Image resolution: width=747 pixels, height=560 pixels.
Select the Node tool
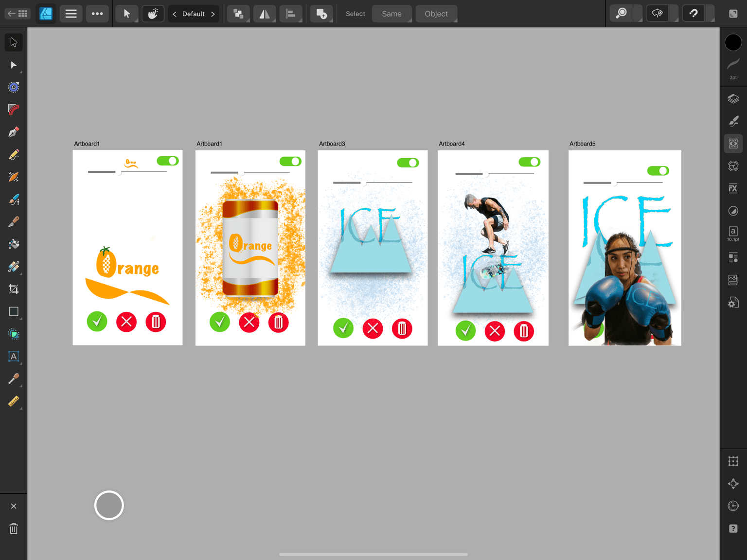(x=14, y=65)
